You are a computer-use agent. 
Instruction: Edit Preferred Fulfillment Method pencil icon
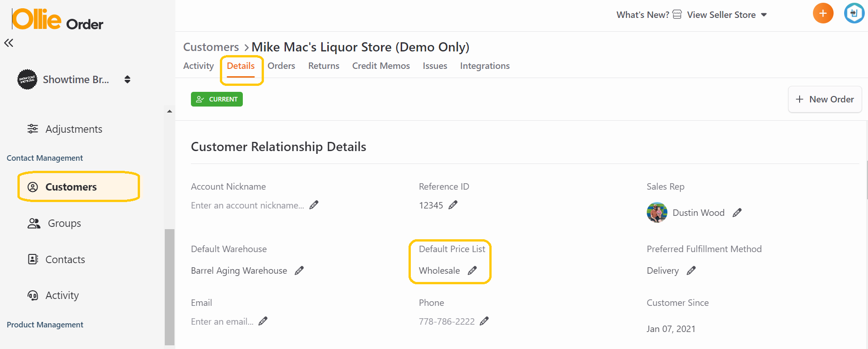coord(691,270)
